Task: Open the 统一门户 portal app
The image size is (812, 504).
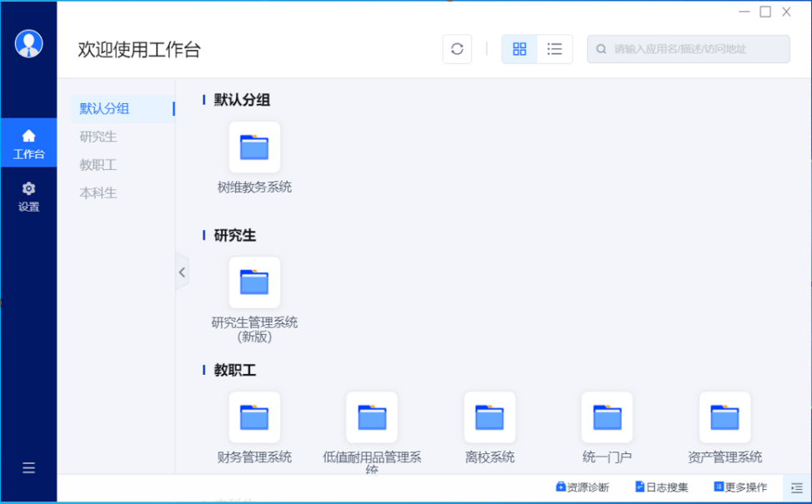Action: [x=607, y=417]
